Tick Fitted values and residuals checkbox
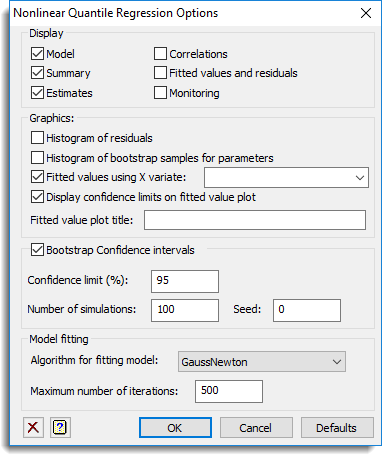This screenshot has width=382, height=455. pyautogui.click(x=160, y=73)
